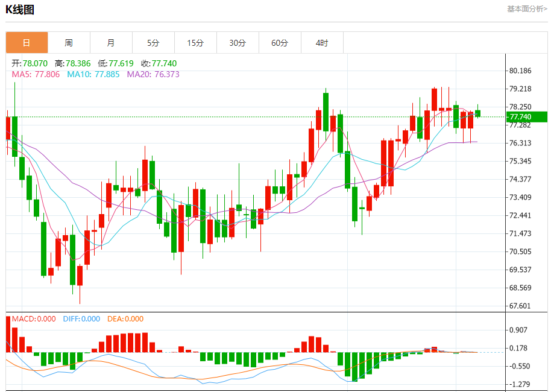Image resolution: width=551 pixels, height=392 pixels.
Task: Click the 69.537 price axis label
Action: pos(520,270)
